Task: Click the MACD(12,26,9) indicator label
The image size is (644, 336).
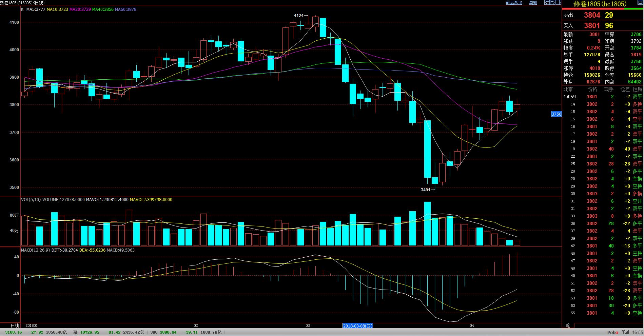Action: point(36,250)
